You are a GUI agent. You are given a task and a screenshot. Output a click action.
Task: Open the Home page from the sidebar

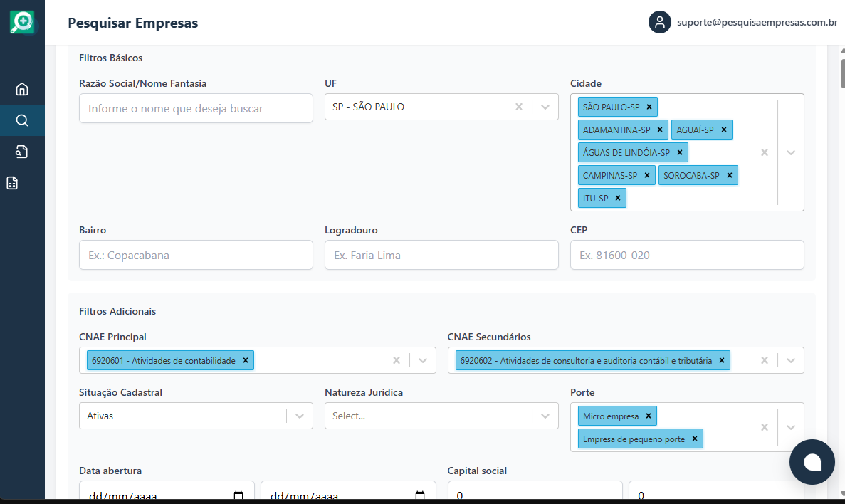click(x=22, y=88)
